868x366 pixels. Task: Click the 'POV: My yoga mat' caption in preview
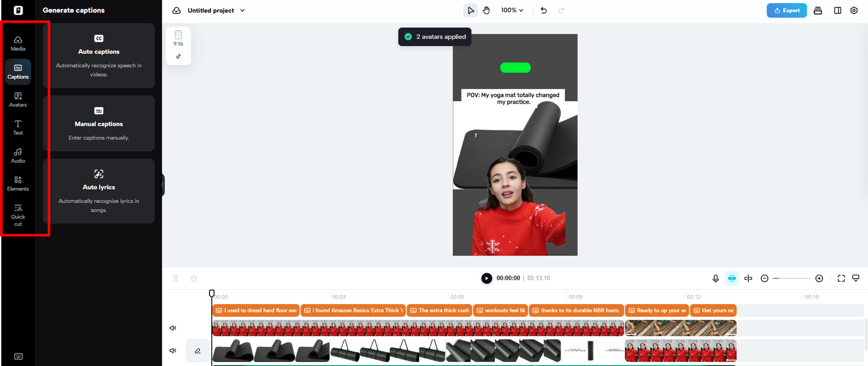(x=513, y=98)
